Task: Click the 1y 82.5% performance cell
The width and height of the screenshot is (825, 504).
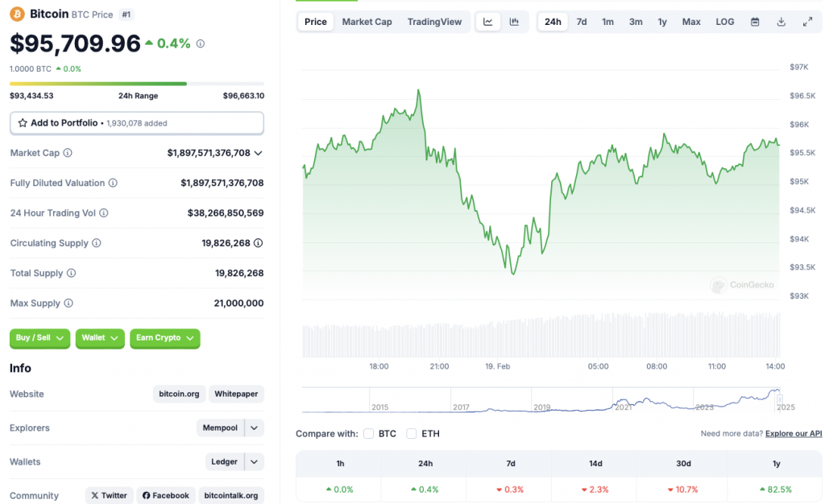Action: pyautogui.click(x=776, y=490)
